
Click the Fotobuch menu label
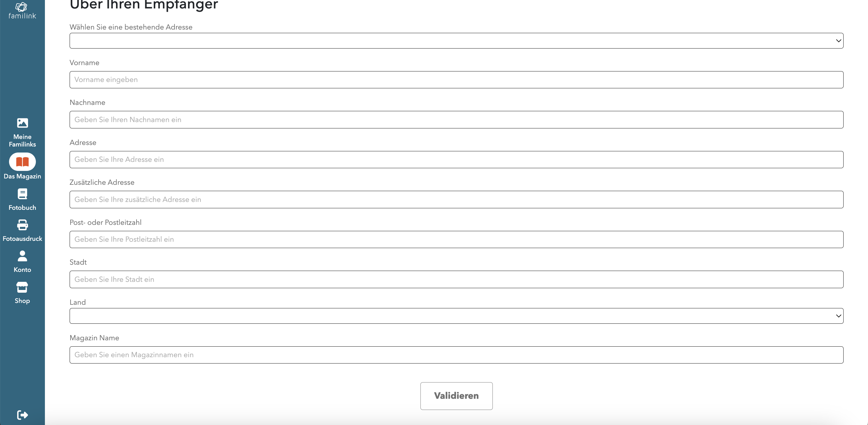coord(22,208)
